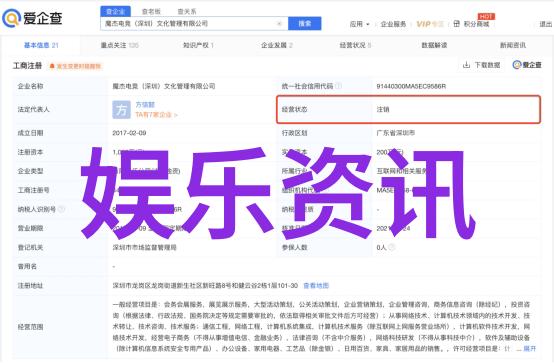Switch to the 经营状况 tab
Screen dimensions: 554x363
355,45
